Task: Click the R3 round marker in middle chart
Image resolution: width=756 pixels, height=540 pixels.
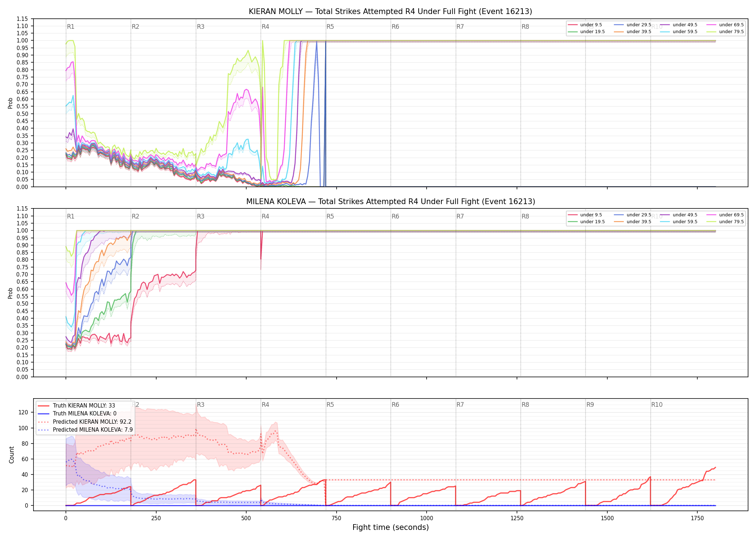Action: [201, 216]
